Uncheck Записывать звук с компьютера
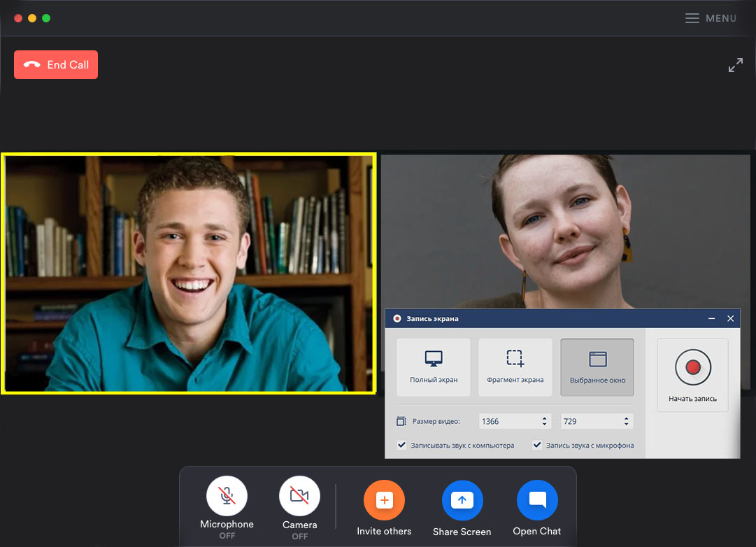The width and height of the screenshot is (756, 547). point(401,445)
